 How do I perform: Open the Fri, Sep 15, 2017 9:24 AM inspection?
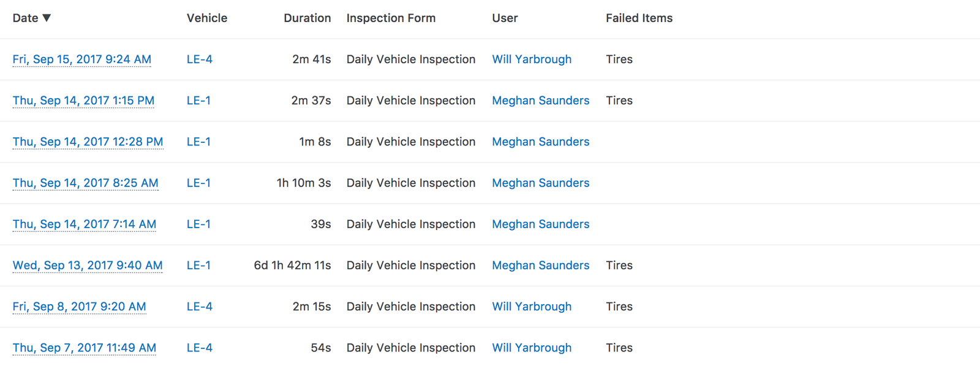pos(82,59)
